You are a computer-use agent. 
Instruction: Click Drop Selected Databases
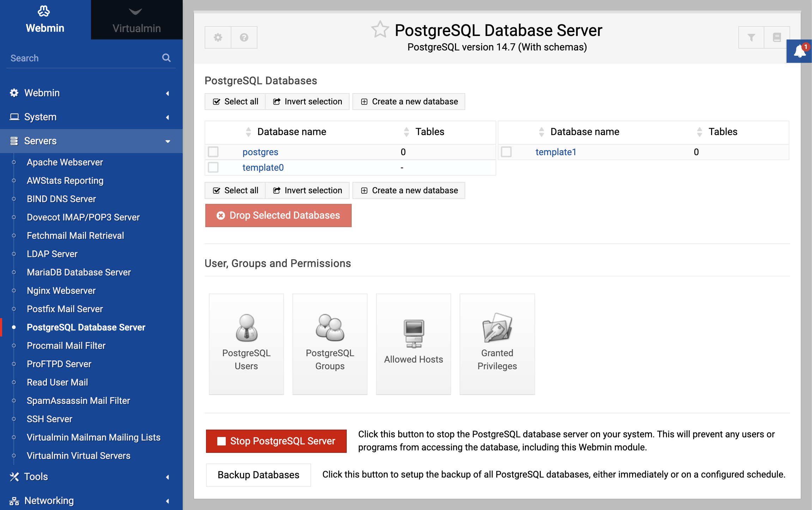click(x=278, y=215)
